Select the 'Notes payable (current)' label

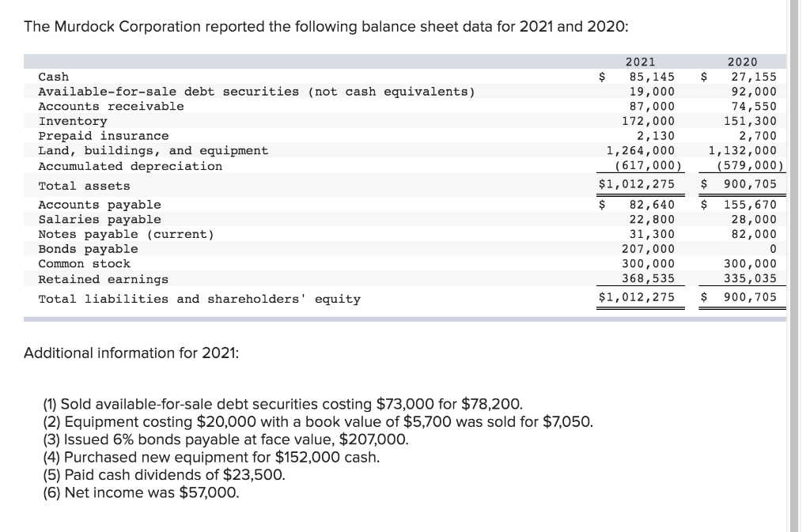click(127, 234)
